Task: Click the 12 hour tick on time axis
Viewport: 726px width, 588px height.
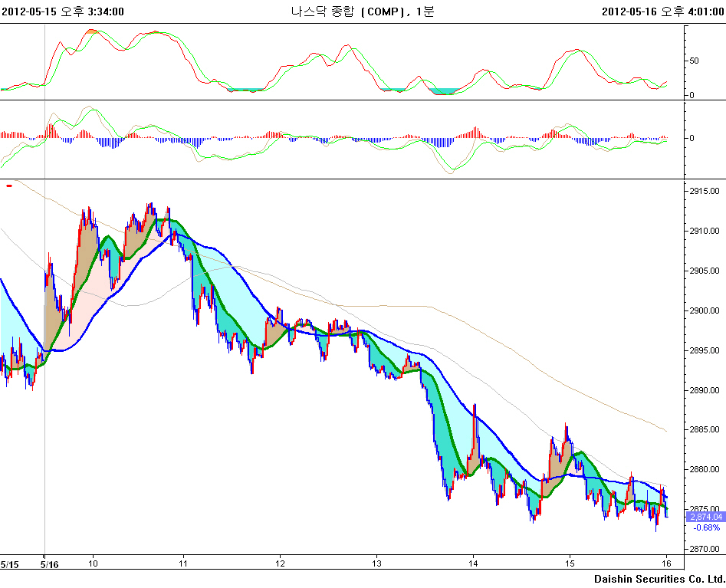Action: pos(280,563)
